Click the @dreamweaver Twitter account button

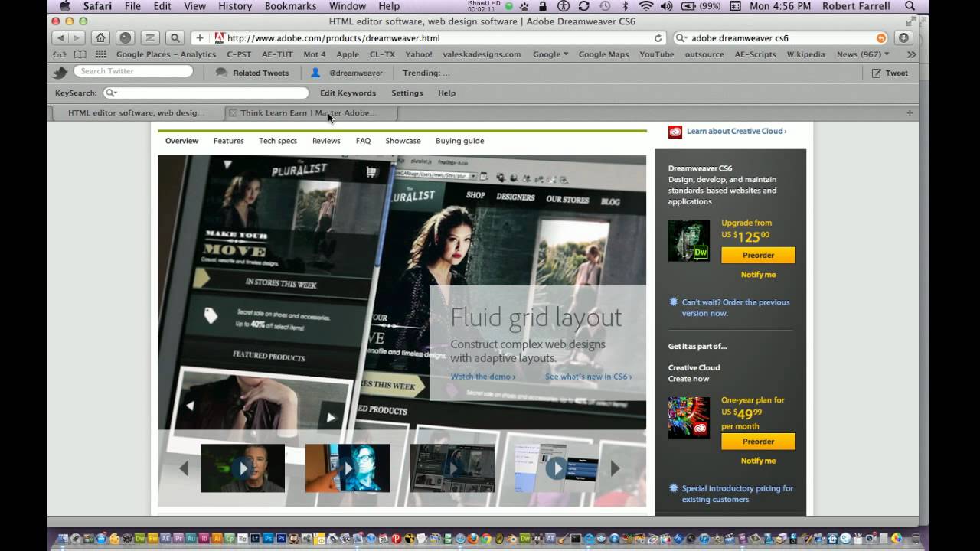(x=347, y=73)
